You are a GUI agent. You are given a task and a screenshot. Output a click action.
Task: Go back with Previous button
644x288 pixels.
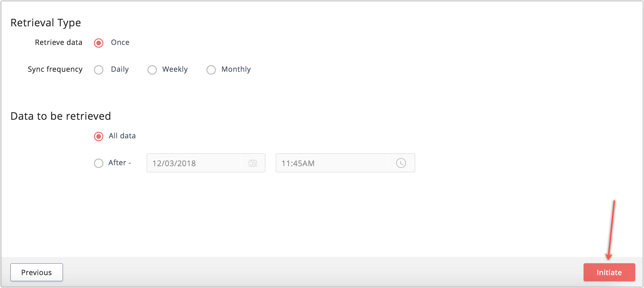tap(37, 272)
